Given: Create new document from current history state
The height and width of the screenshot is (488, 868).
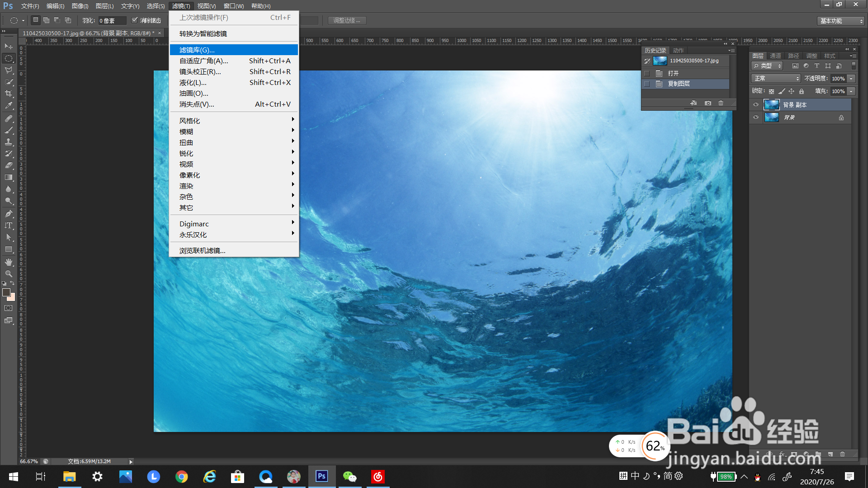Looking at the screenshot, I should (x=693, y=103).
